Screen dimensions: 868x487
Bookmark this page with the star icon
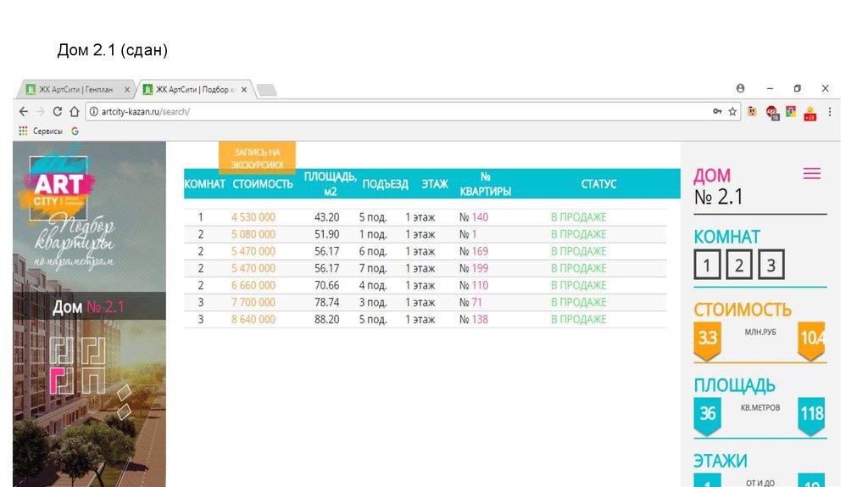point(732,111)
